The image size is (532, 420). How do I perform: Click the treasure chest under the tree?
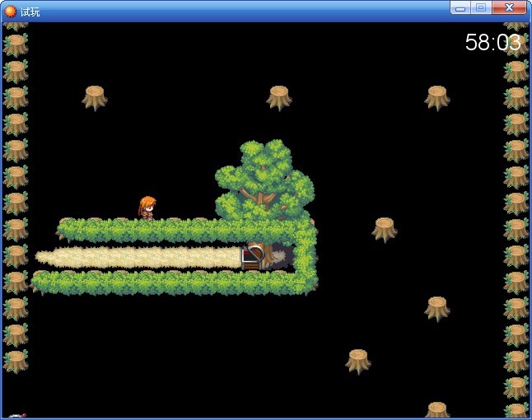(x=253, y=258)
